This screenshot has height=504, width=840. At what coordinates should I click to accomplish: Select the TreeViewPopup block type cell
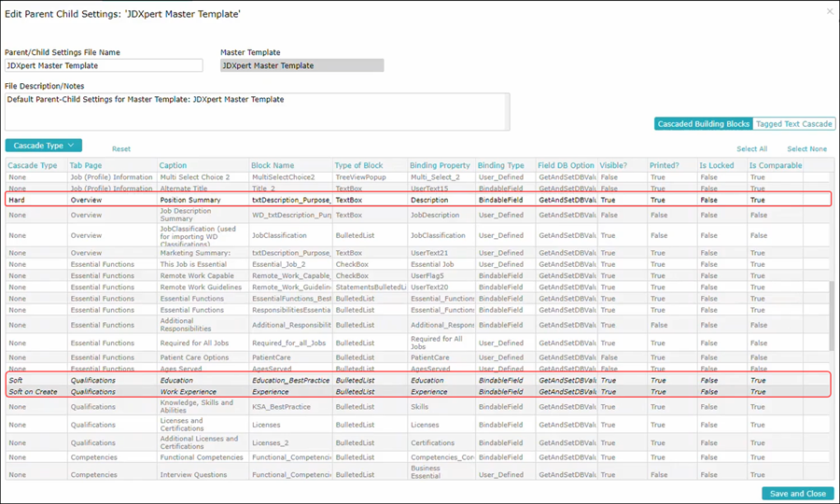360,177
